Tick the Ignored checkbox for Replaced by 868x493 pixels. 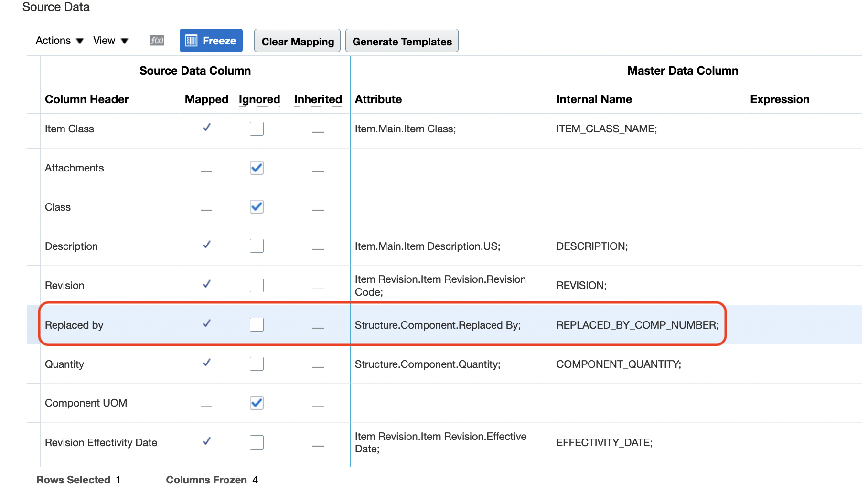tap(257, 325)
